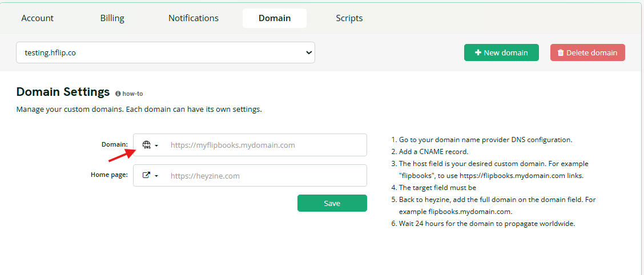Click the external link home page icon
Image resolution: width=644 pixels, height=275 pixels.
tap(146, 175)
